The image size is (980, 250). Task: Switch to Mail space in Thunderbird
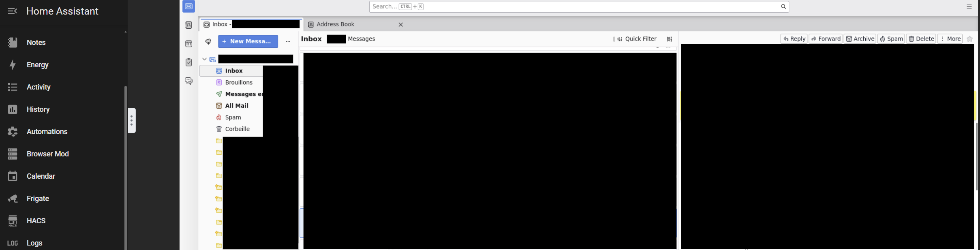[x=189, y=6]
